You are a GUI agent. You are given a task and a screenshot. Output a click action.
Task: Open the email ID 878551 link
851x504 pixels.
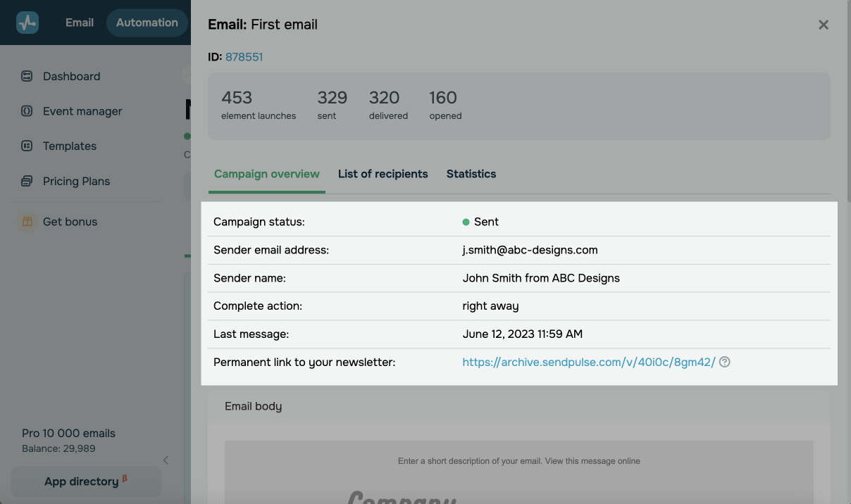coord(244,57)
